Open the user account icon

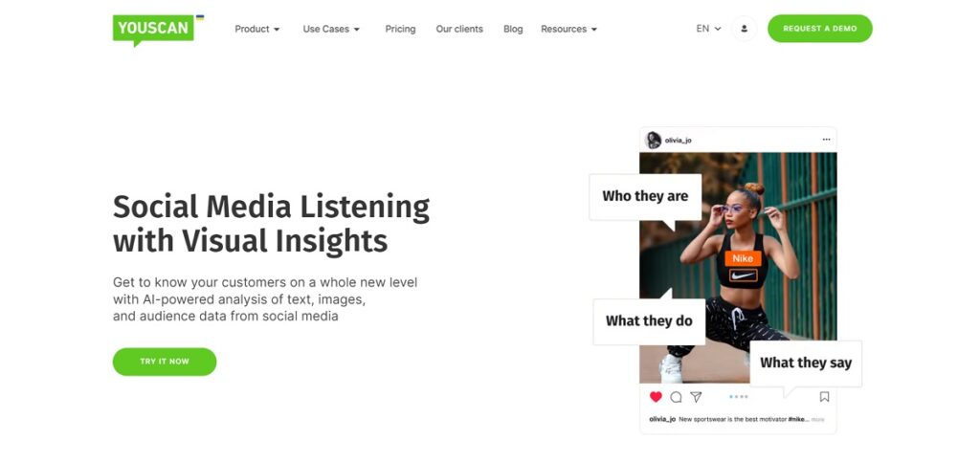point(744,29)
